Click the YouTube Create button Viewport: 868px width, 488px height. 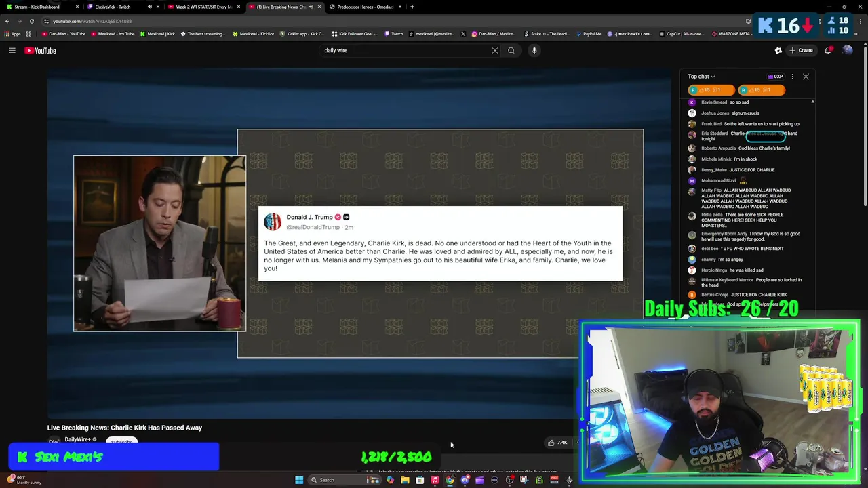pos(802,50)
